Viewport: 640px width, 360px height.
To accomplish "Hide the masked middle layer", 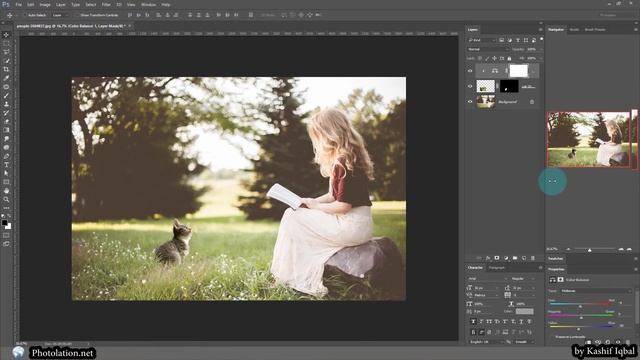I will (470, 86).
